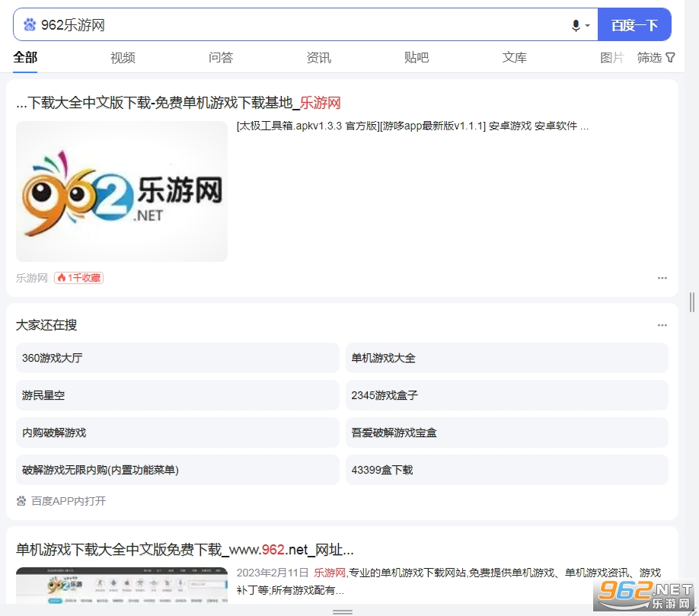Image resolution: width=699 pixels, height=616 pixels.
Task: Focus the search field containing 962乐游网
Action: click(x=305, y=24)
